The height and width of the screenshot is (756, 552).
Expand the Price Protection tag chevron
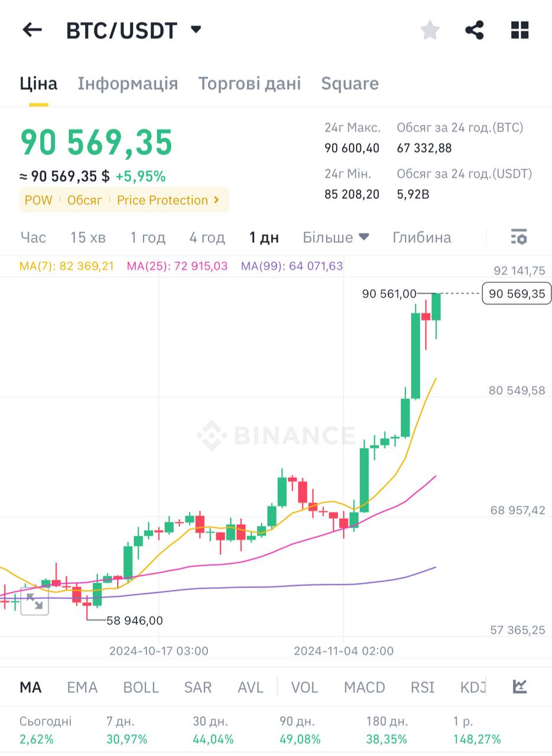[x=216, y=200]
